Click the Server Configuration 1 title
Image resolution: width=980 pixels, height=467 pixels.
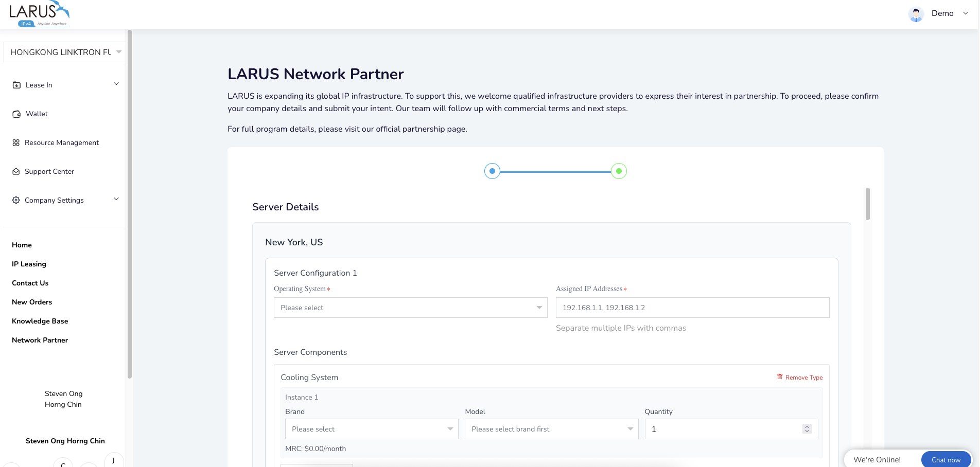pyautogui.click(x=316, y=273)
